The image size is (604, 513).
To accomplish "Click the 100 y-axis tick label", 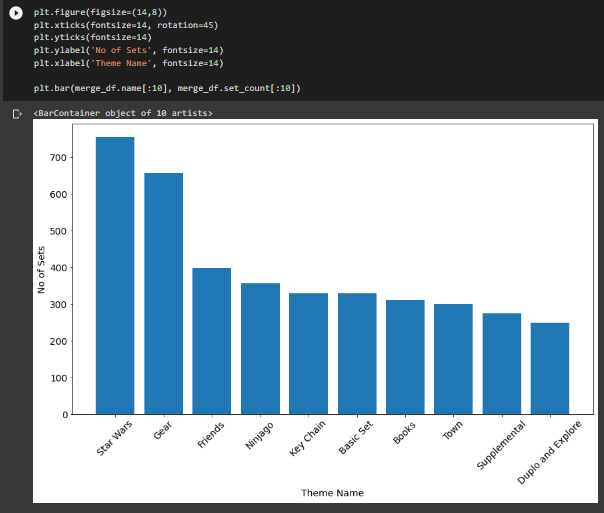I will click(58, 378).
